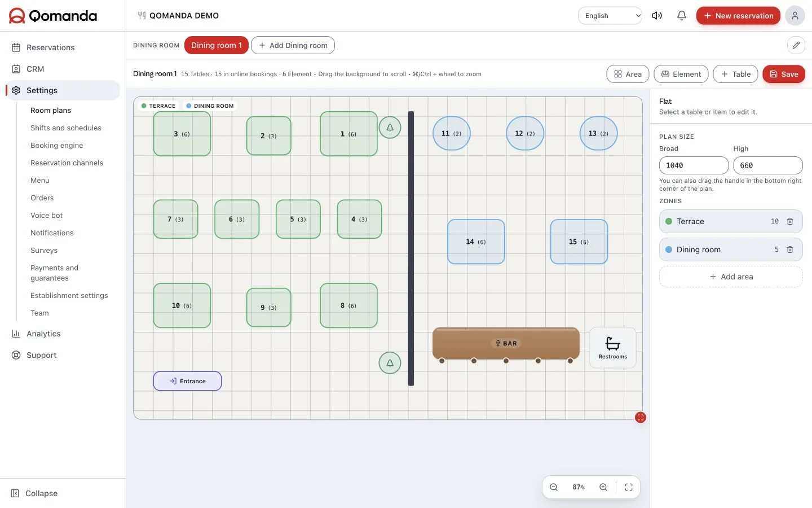Click the Element button in toolbar

tap(681, 74)
